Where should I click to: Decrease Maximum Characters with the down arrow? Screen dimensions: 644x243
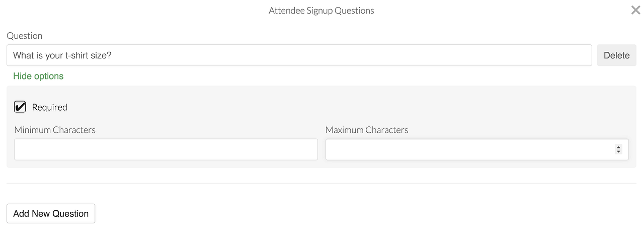(618, 151)
